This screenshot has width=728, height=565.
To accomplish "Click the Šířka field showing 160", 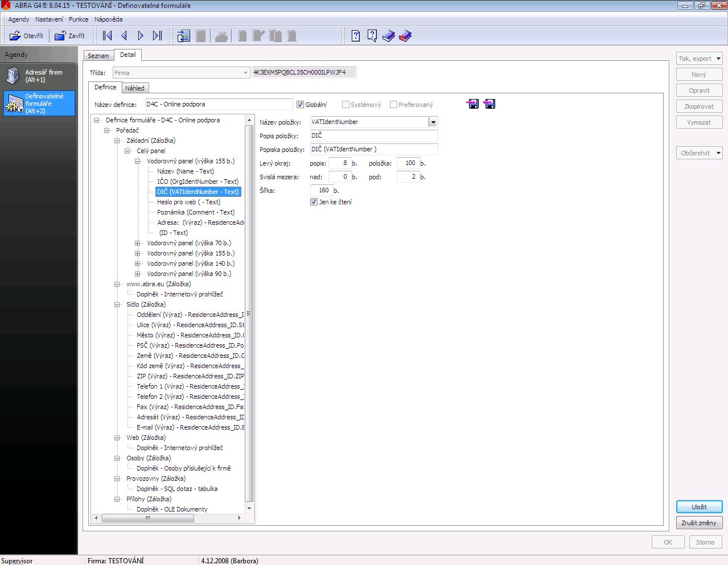I will pyautogui.click(x=321, y=191).
